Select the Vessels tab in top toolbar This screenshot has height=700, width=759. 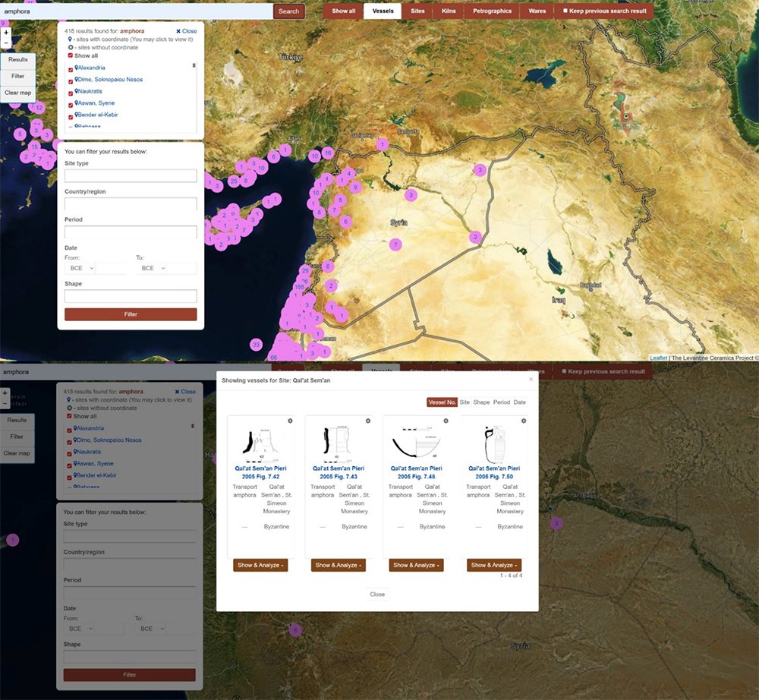383,11
